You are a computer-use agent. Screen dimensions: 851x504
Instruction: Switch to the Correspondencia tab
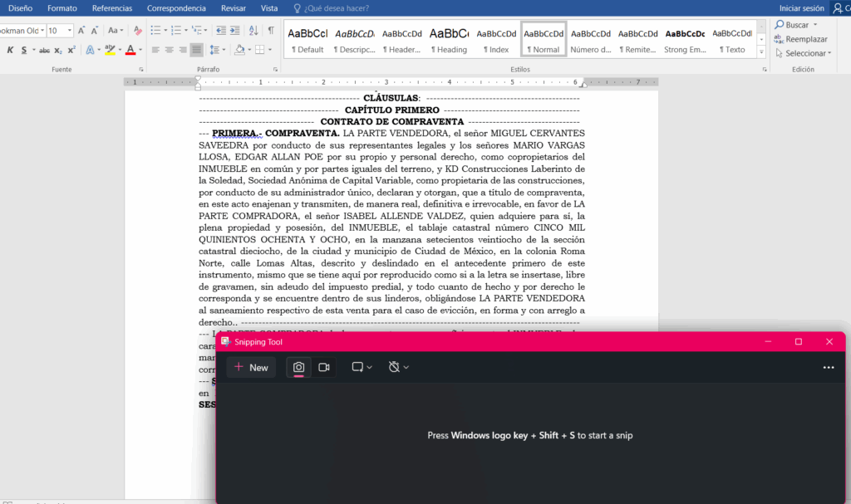click(176, 8)
